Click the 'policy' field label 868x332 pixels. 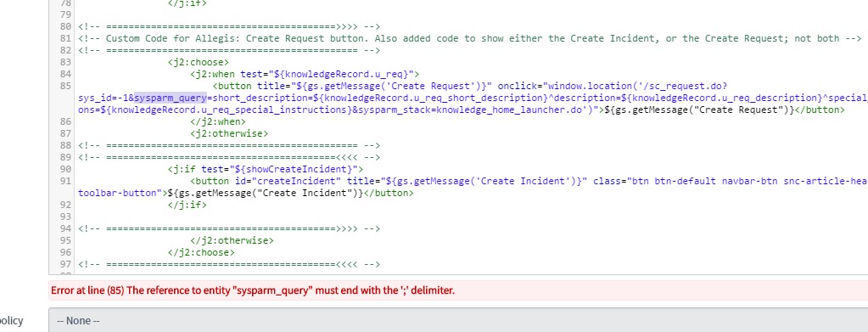coord(11,320)
